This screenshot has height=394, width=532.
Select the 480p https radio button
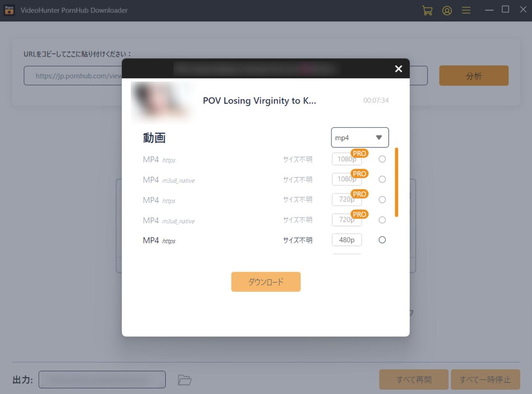click(x=382, y=240)
